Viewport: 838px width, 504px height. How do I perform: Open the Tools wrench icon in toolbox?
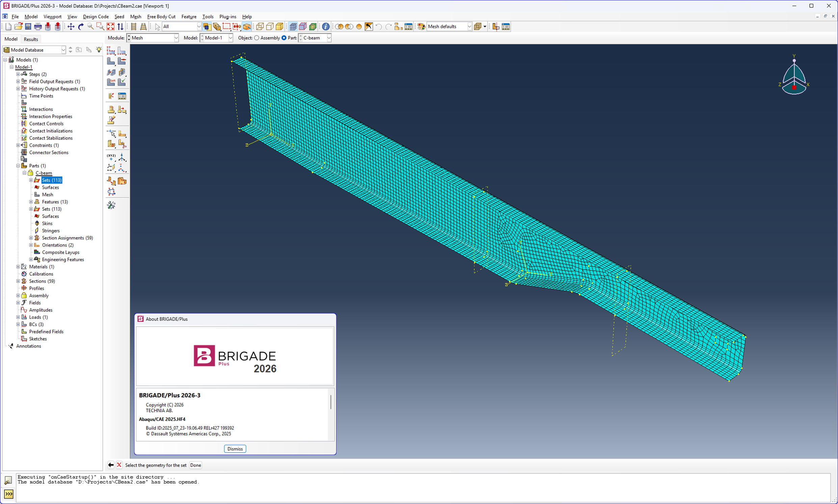(x=111, y=205)
